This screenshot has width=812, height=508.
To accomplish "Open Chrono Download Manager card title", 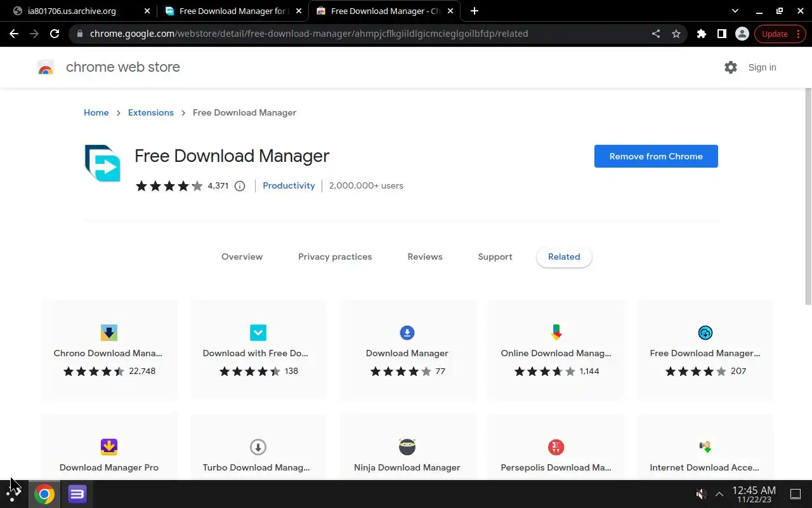I will click(x=108, y=353).
